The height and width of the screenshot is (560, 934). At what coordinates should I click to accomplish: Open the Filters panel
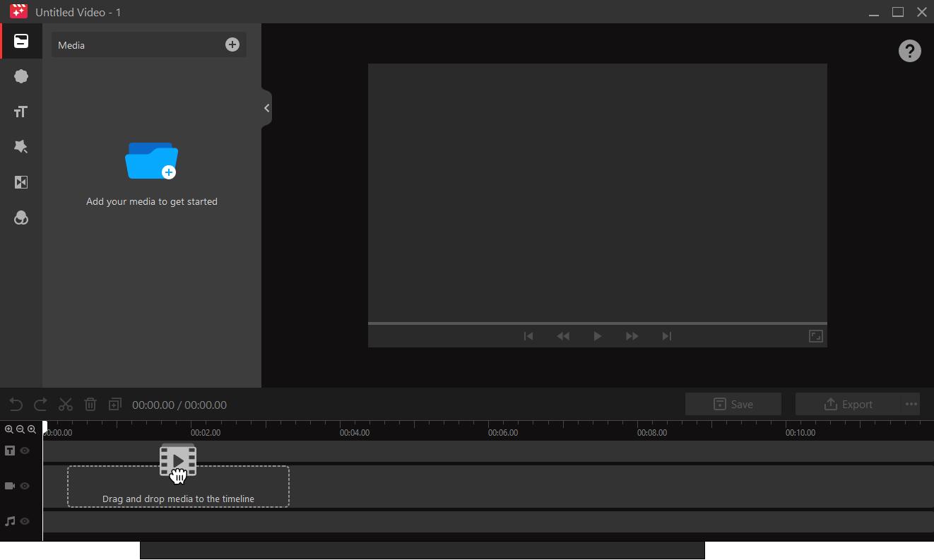(21, 218)
